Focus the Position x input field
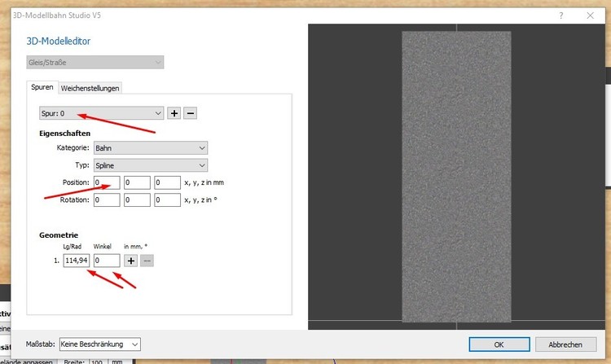This screenshot has height=364, width=611. [x=107, y=182]
